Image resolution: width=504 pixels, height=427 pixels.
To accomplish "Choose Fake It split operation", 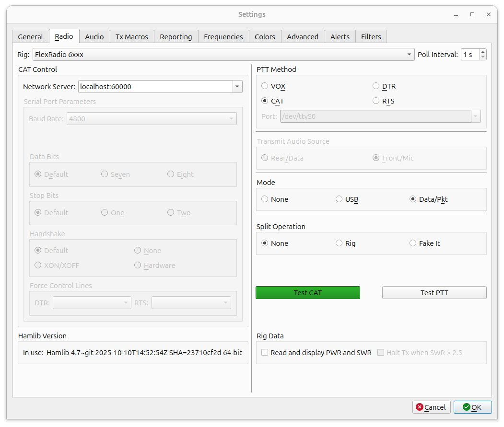I will (x=413, y=243).
